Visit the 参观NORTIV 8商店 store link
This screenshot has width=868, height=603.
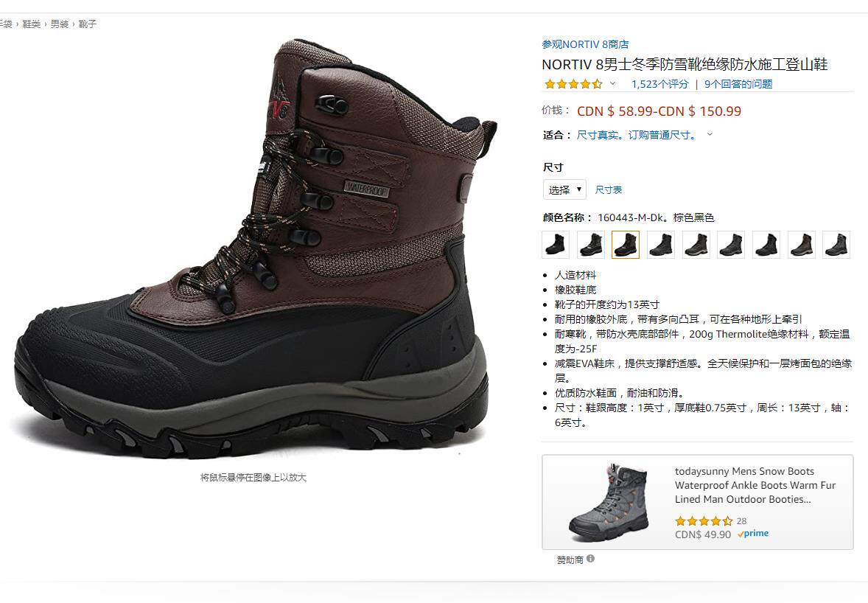tap(585, 44)
